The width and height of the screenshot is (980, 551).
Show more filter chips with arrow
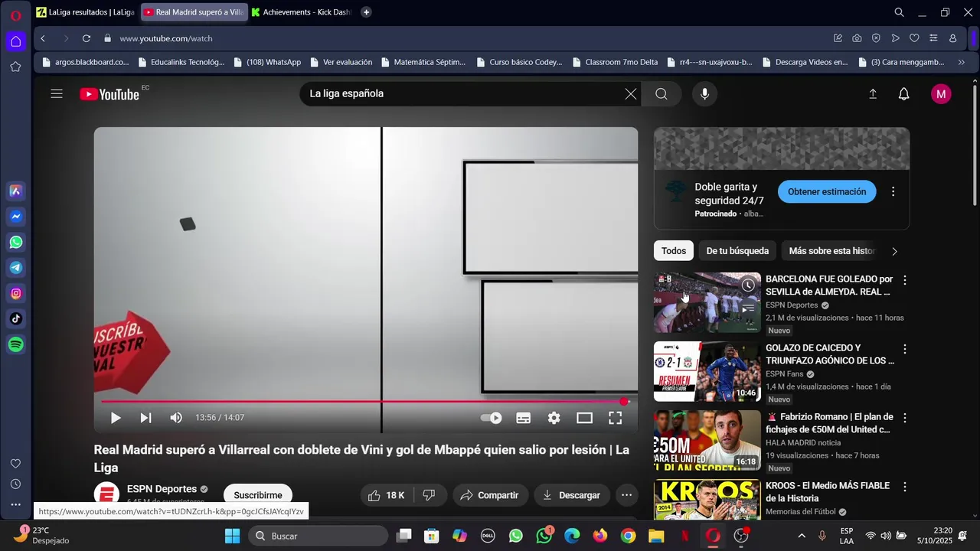894,251
